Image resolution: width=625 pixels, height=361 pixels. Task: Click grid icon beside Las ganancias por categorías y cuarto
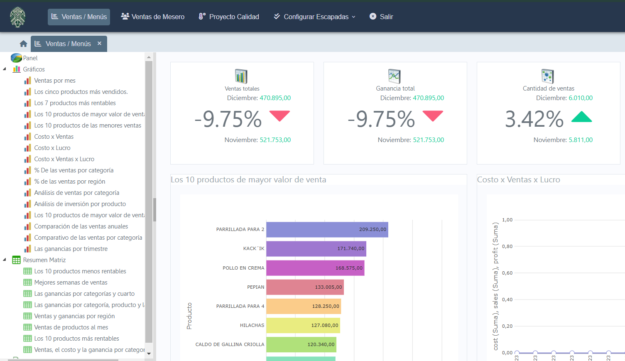(x=28, y=294)
